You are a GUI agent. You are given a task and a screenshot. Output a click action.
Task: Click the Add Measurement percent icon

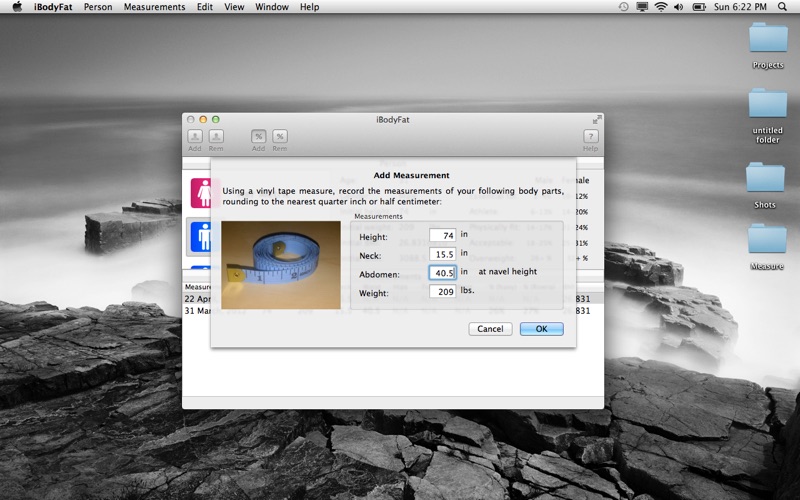(258, 136)
